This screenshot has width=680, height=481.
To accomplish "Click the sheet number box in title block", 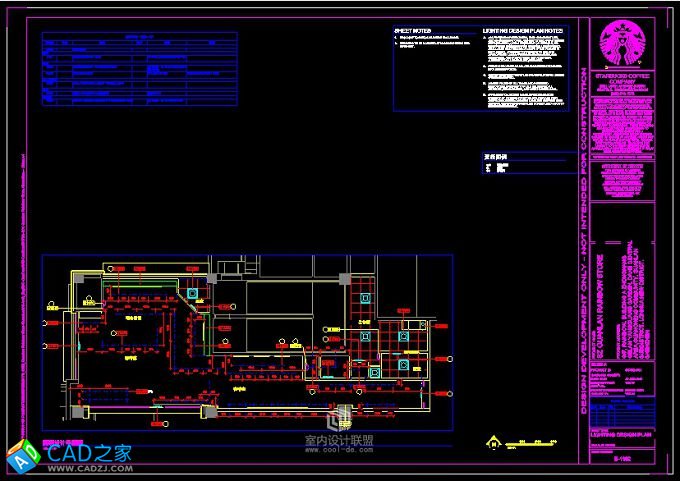I will (622, 458).
